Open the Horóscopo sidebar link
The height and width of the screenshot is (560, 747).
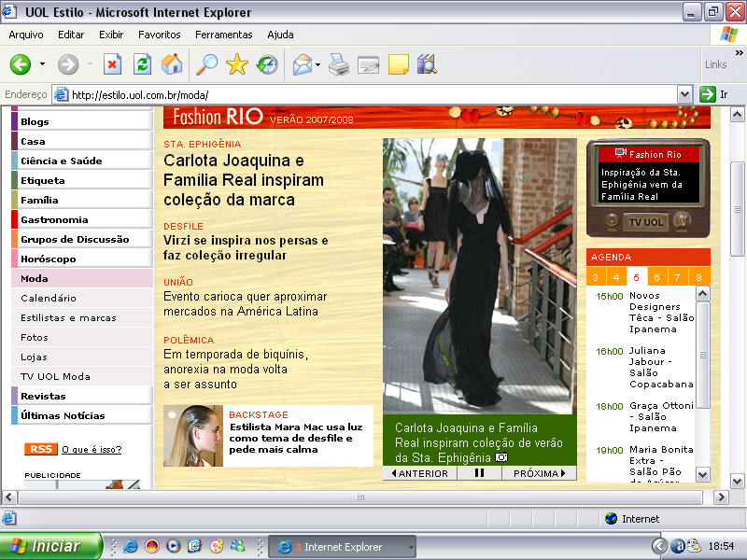click(x=49, y=259)
